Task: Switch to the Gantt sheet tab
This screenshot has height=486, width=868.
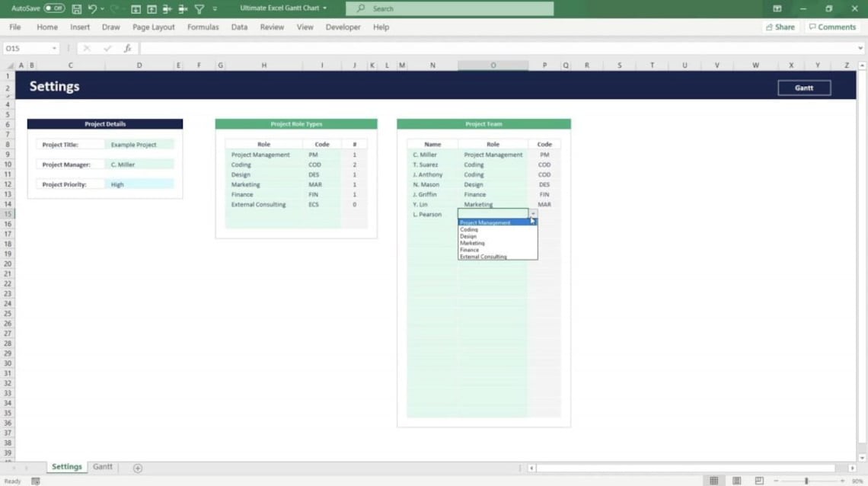Action: pos(103,466)
